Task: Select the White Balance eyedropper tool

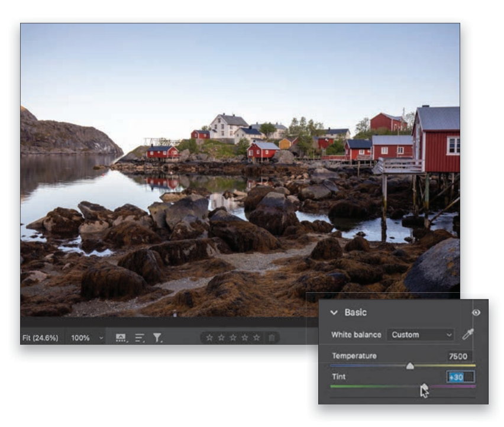Action: [467, 335]
